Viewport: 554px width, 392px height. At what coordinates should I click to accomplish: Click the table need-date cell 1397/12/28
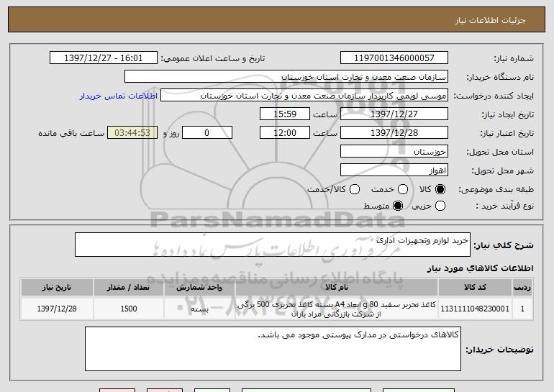click(x=57, y=309)
